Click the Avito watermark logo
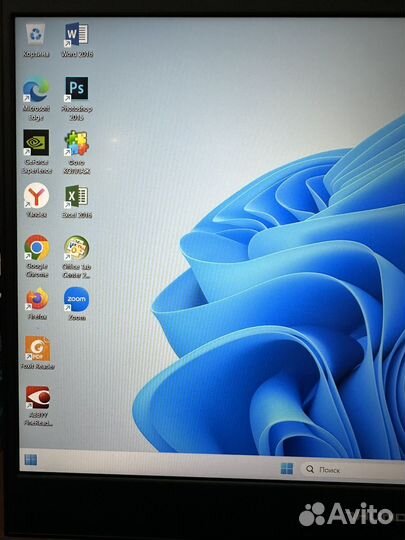This screenshot has height=540, width=405. tap(346, 514)
